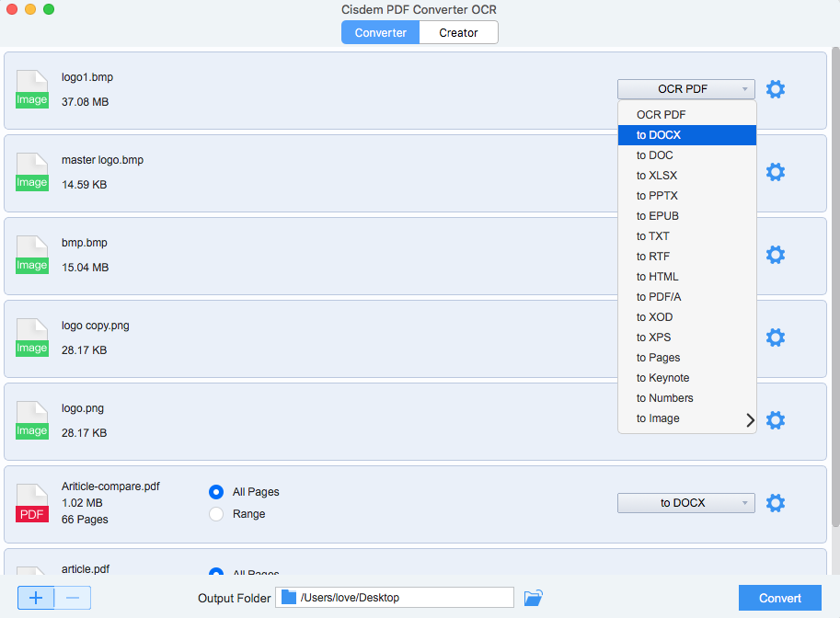This screenshot has width=840, height=618.
Task: Select All Pages for article.pdf
Action: coord(216,572)
